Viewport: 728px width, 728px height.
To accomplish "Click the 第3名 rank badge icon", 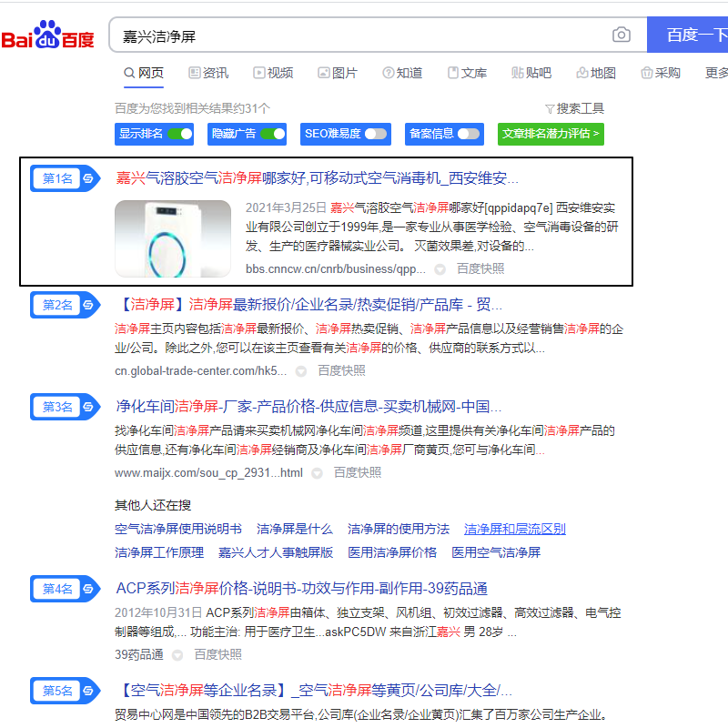I will tap(65, 407).
